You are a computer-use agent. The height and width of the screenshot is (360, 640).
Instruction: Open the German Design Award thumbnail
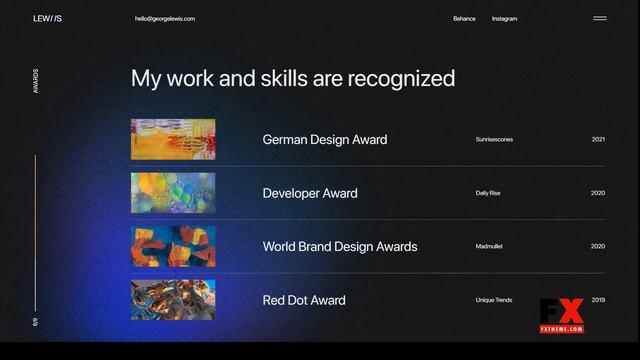pos(173,139)
